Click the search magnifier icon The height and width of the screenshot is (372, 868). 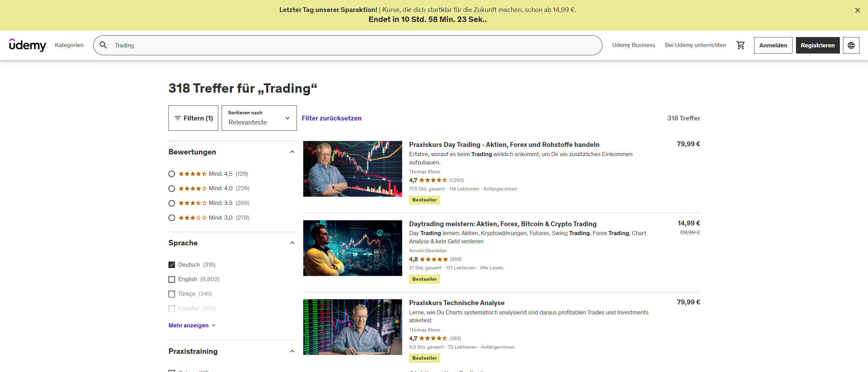[x=103, y=45]
